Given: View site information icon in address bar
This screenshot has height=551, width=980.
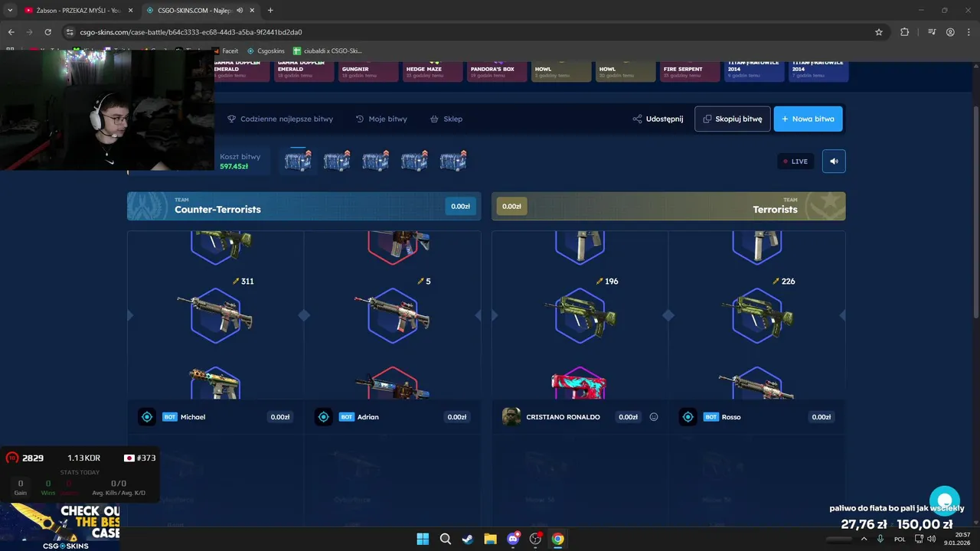Looking at the screenshot, I should coord(70,32).
